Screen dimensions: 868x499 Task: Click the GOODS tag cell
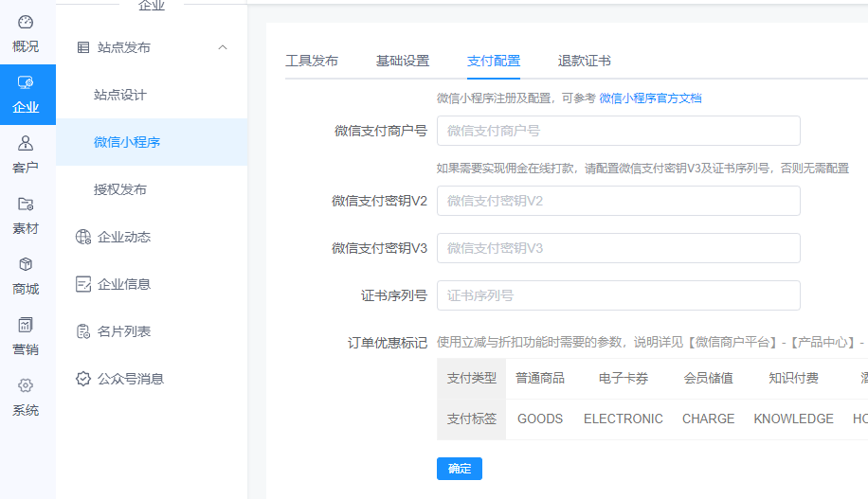coord(540,419)
